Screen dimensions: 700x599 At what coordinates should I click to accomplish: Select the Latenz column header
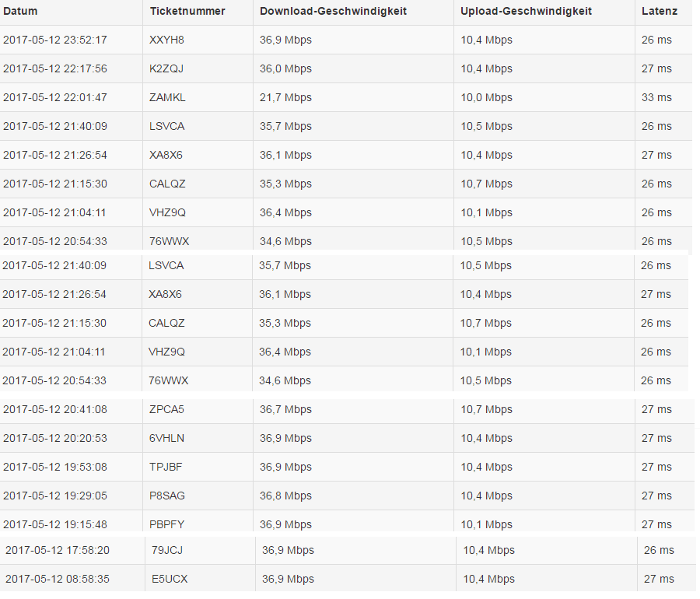(x=660, y=11)
